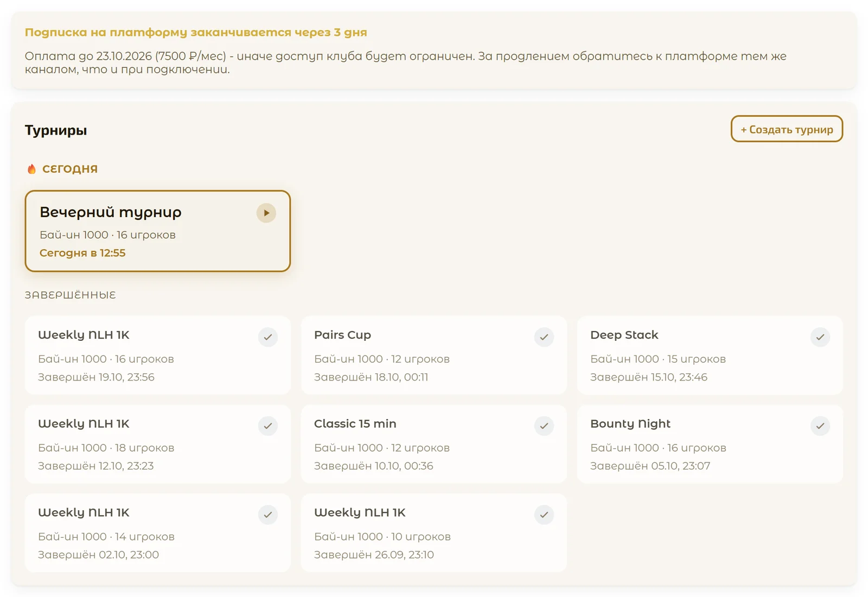The image size is (868, 597).
Task: Select the Classic 15 min tournament title
Action: coord(355,423)
